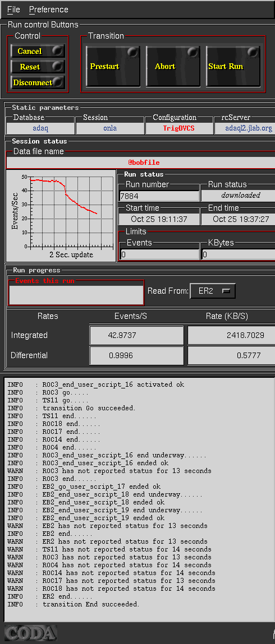Open the File menu
Viewport: 275px width, 644px height.
[x=13, y=10]
